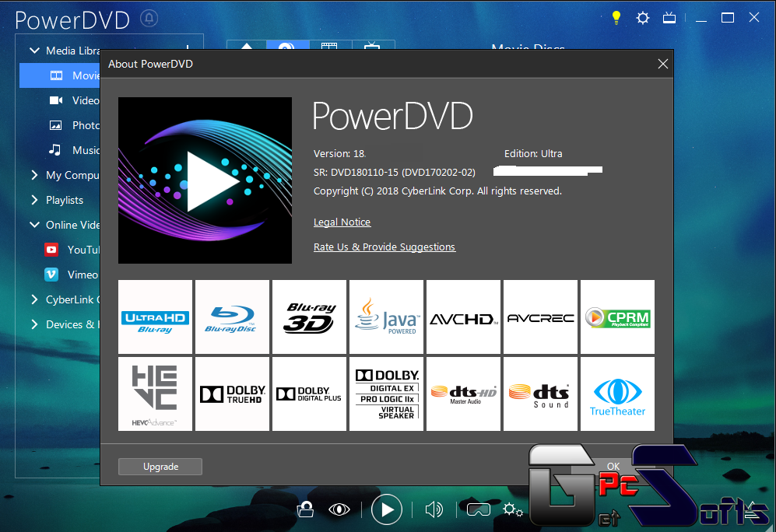Click the blue Vimeo icon
Viewport: 776px width, 532px height.
click(x=51, y=275)
